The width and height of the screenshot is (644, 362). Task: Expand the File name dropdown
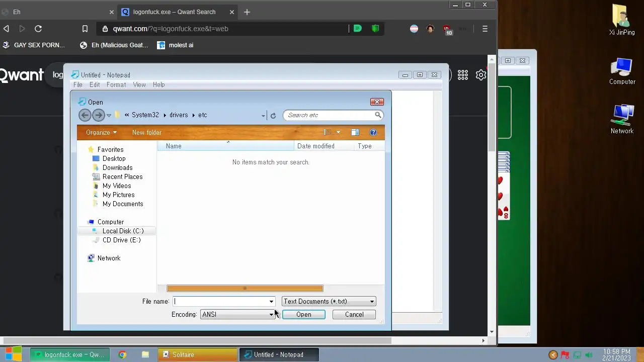click(271, 302)
